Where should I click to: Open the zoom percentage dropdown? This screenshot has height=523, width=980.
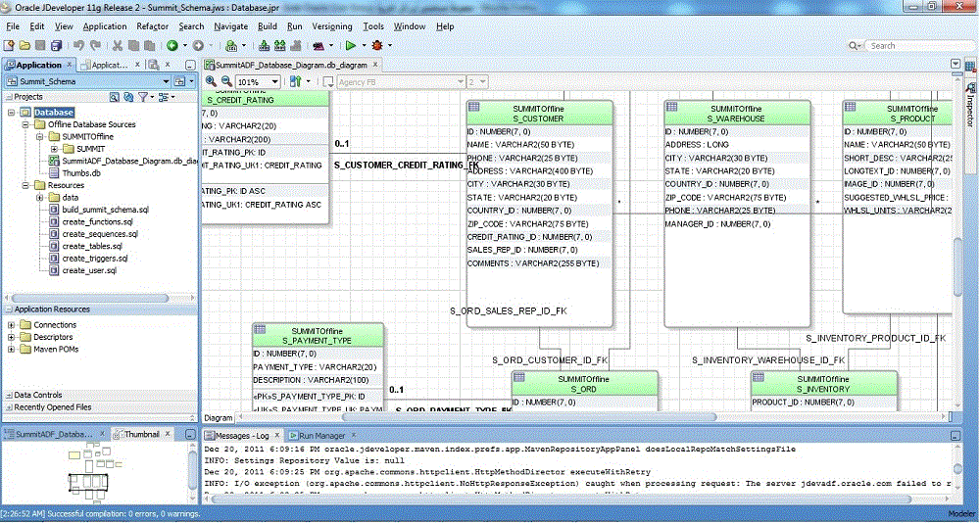click(x=273, y=82)
